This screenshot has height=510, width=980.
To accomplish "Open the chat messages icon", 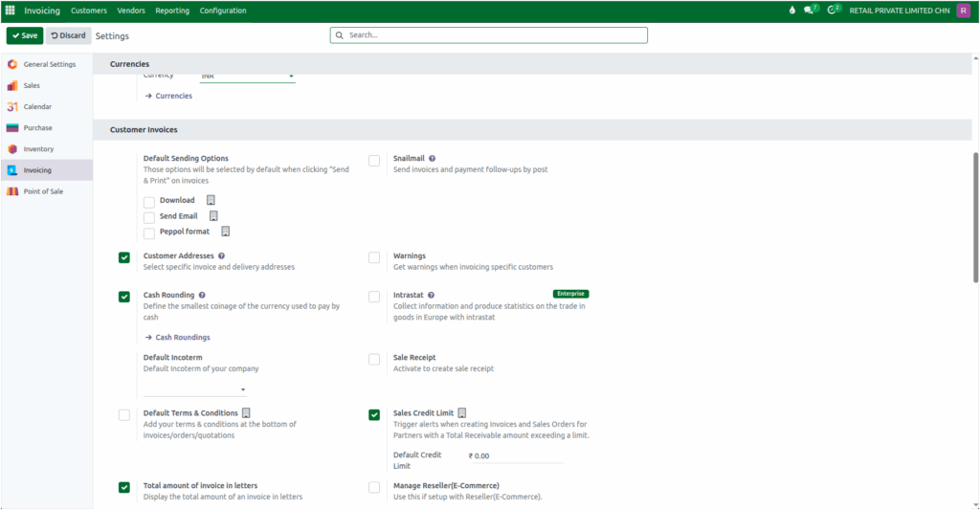I will [811, 10].
